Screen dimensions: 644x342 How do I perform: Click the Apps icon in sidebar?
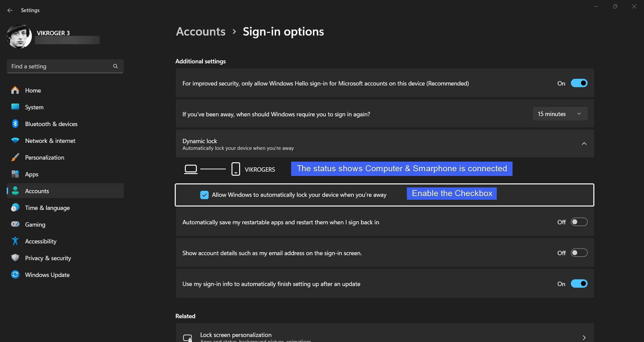(15, 174)
